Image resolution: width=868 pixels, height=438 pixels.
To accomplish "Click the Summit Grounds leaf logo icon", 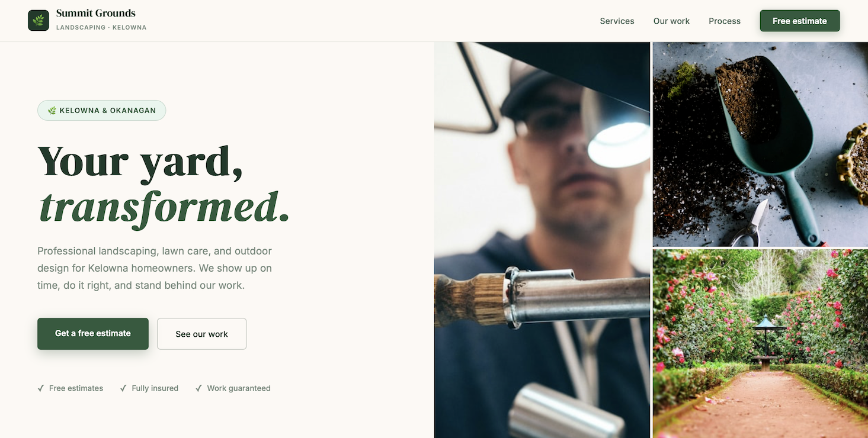I will pos(39,21).
